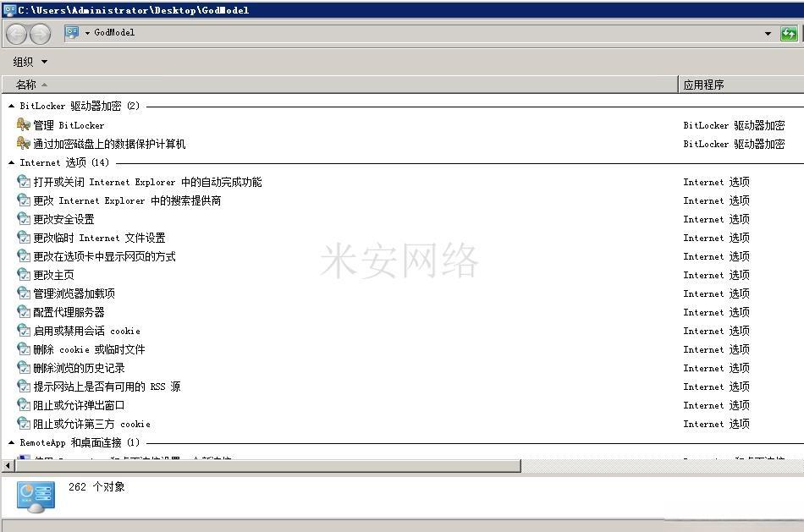Click the horizontal scrollbar thumb
This screenshot has height=532, width=804.
tap(267, 466)
